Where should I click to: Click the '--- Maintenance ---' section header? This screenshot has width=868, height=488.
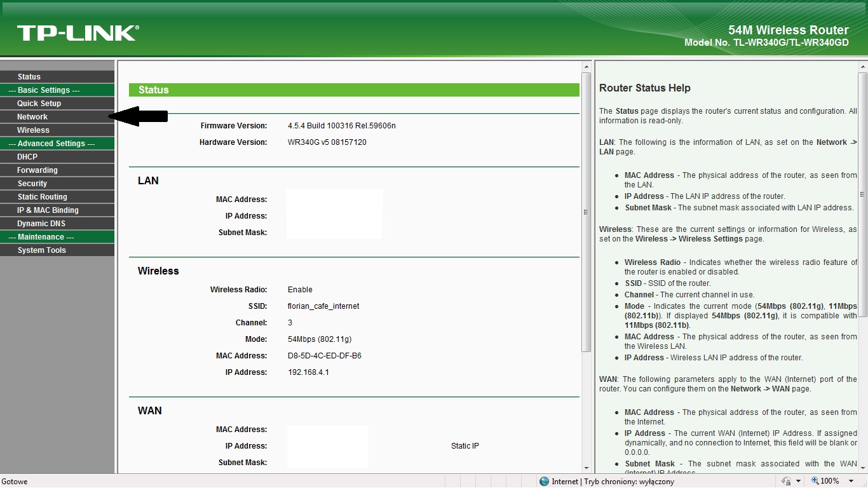click(x=57, y=237)
